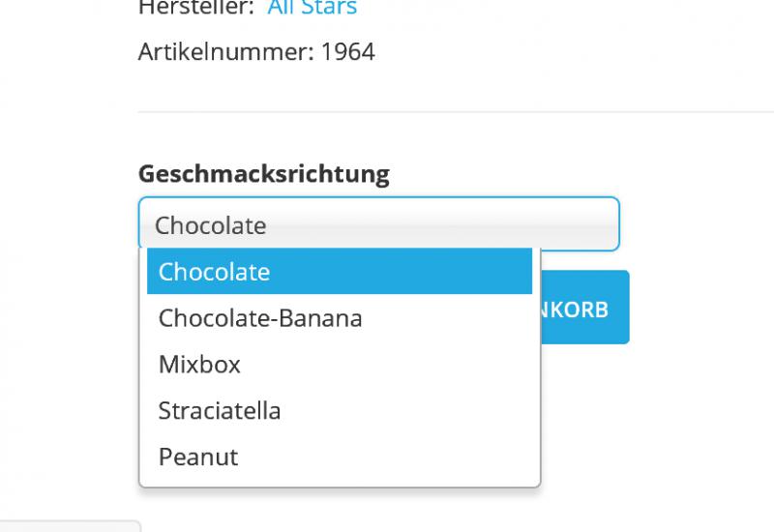The height and width of the screenshot is (532, 774).
Task: Click the blue highlighted row's empty area
Action: [x=402, y=272]
